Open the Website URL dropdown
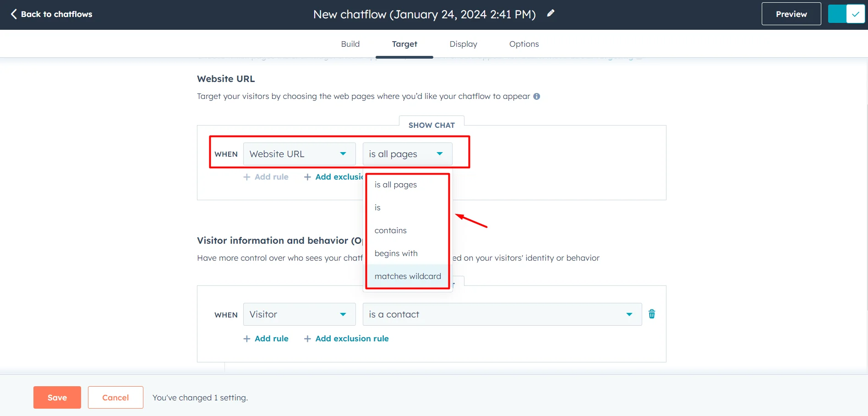This screenshot has width=868, height=416. (299, 154)
